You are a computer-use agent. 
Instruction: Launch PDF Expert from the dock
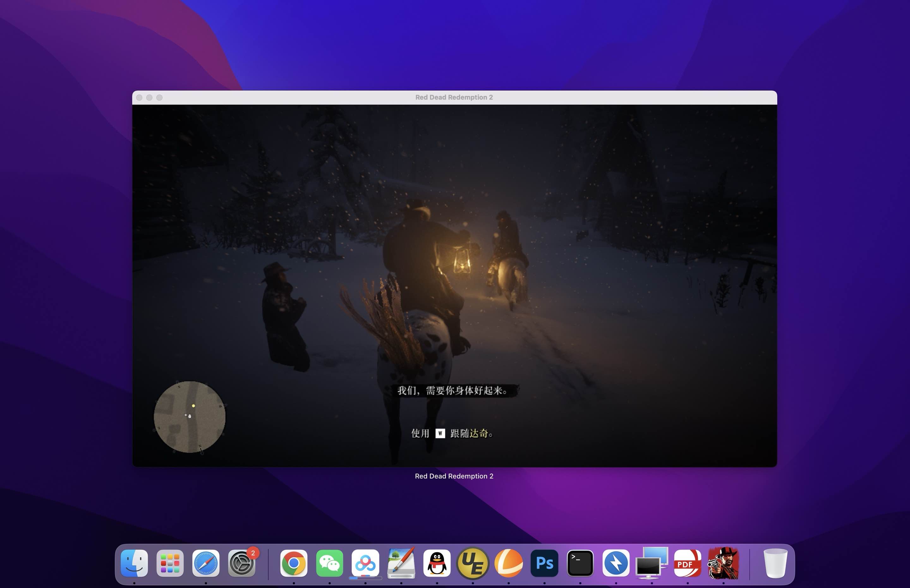[687, 563]
